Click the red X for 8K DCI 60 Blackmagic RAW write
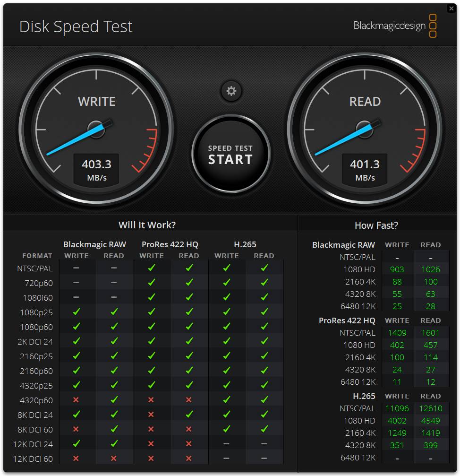The height and width of the screenshot is (476, 460). pyautogui.click(x=76, y=429)
